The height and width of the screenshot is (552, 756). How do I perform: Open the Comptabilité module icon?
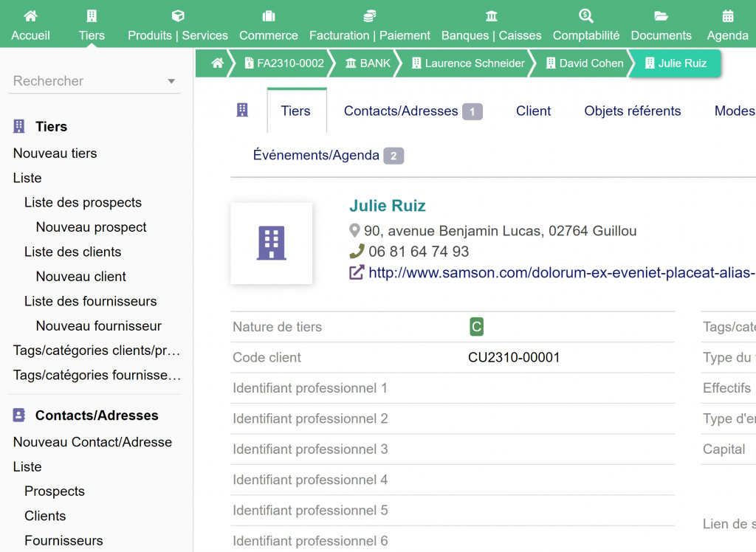586,16
